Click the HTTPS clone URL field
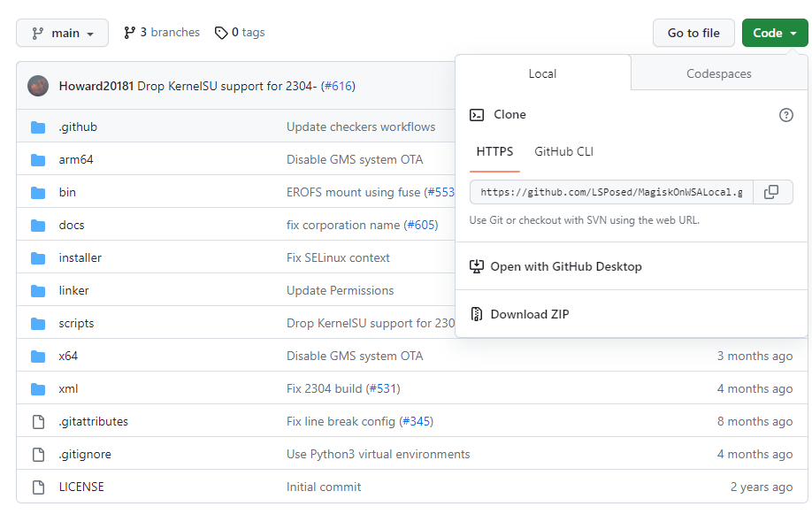The width and height of the screenshot is (812, 514). pos(611,192)
